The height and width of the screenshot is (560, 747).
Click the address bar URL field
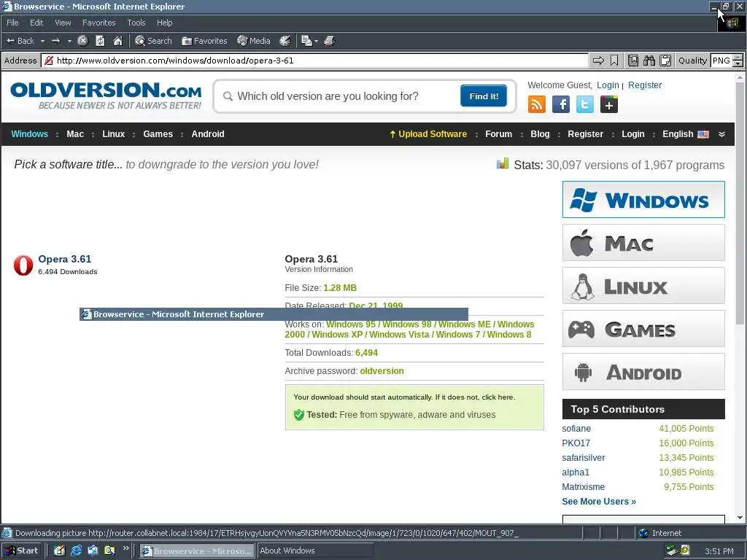315,61
